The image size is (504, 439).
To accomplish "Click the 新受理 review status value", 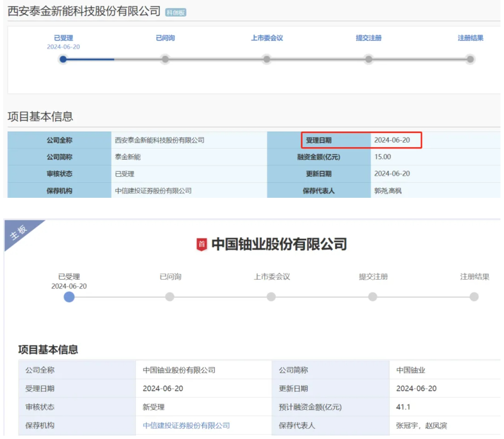I will point(154,407).
